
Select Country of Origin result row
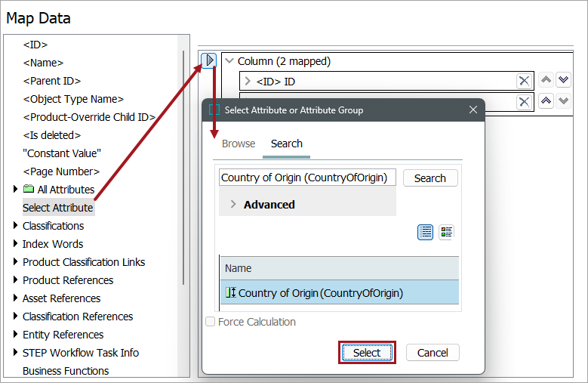click(x=340, y=292)
